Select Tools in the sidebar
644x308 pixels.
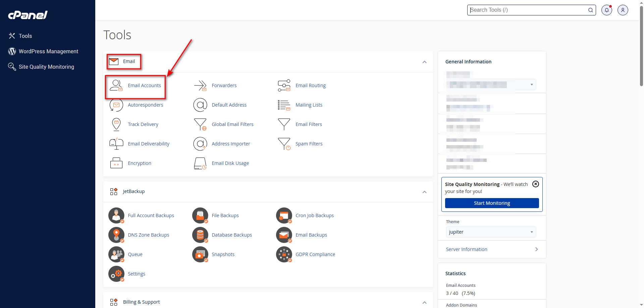(25, 36)
